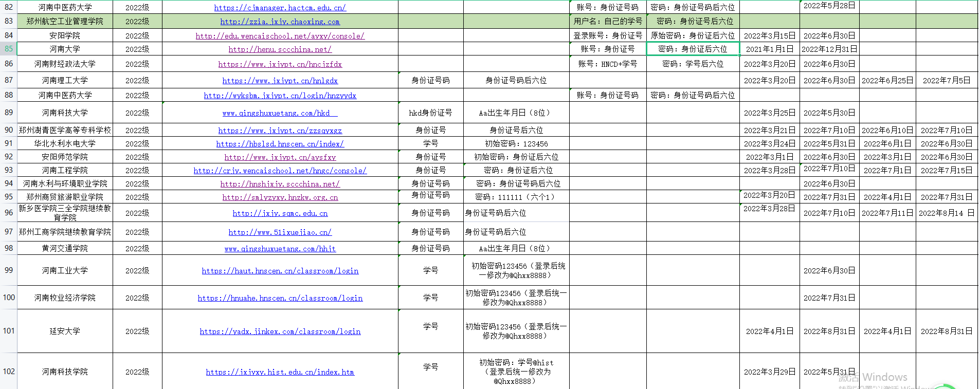Screen dimensions: 980x389
Task: Click the 郑州工商学院继续教育学院 cell
Action: (x=65, y=232)
